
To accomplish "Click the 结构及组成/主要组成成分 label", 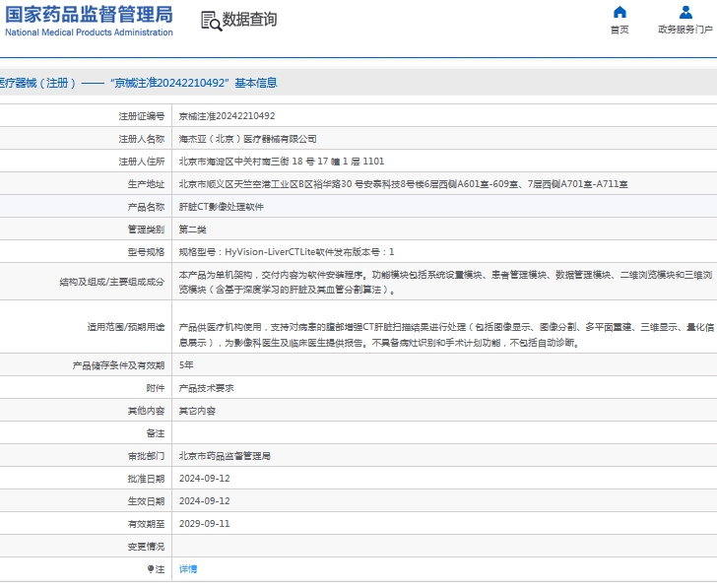I will [x=111, y=282].
